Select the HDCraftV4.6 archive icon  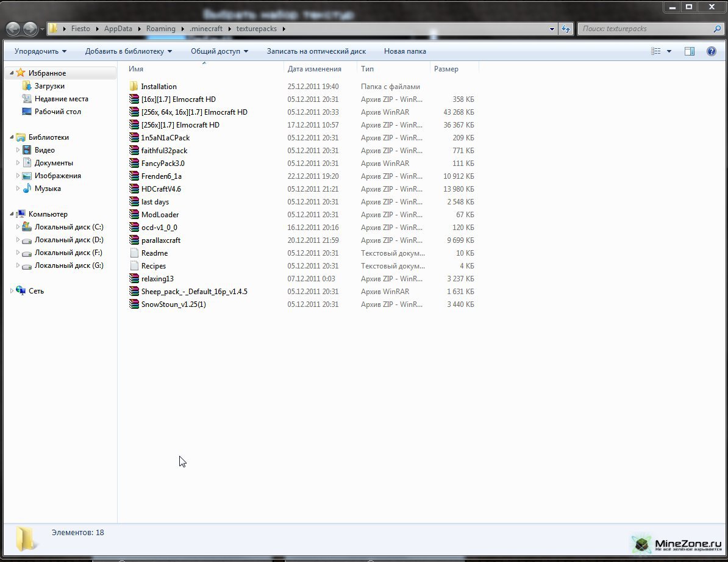134,189
